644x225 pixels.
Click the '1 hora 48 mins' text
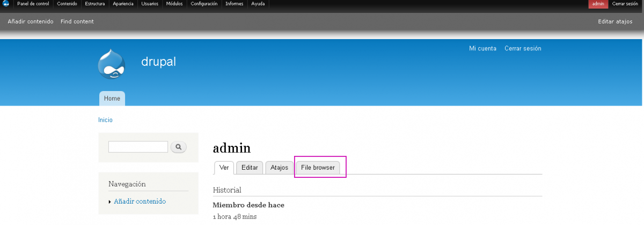point(235,216)
